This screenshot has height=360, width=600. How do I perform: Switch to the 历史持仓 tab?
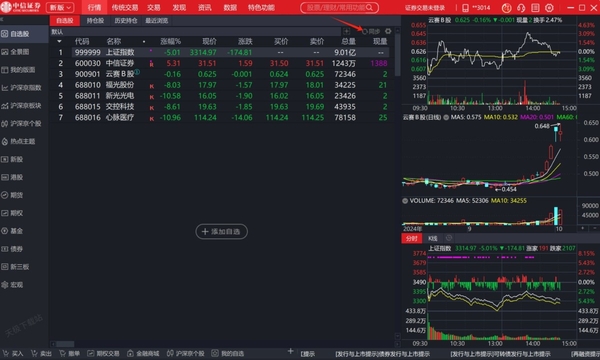tap(126, 21)
